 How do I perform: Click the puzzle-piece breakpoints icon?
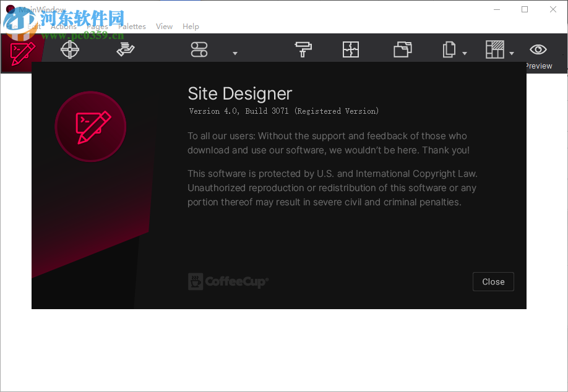click(351, 49)
